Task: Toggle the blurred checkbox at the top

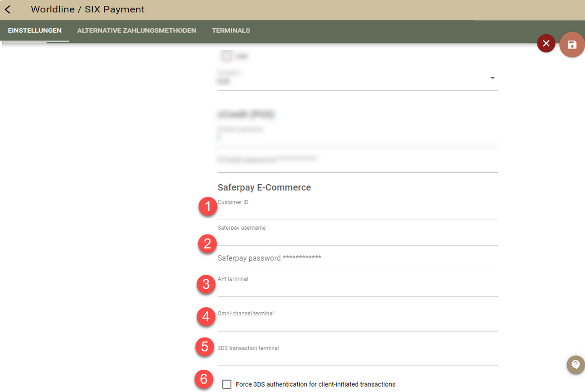Action: click(226, 56)
